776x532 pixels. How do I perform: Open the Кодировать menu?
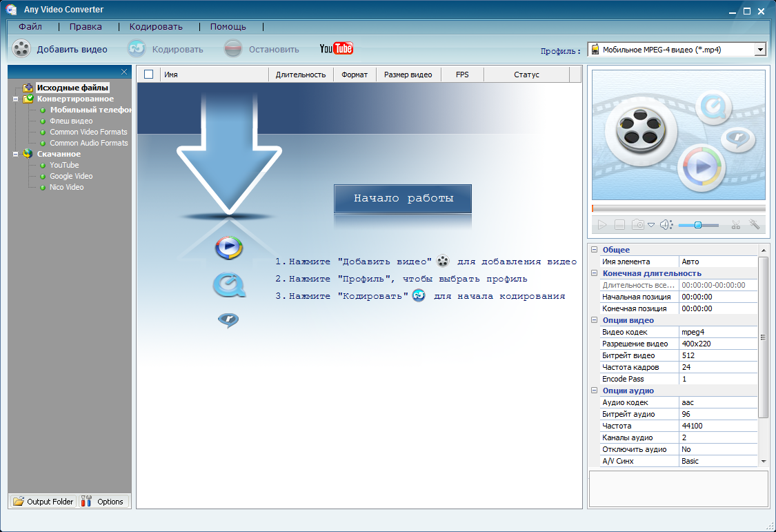coord(156,27)
